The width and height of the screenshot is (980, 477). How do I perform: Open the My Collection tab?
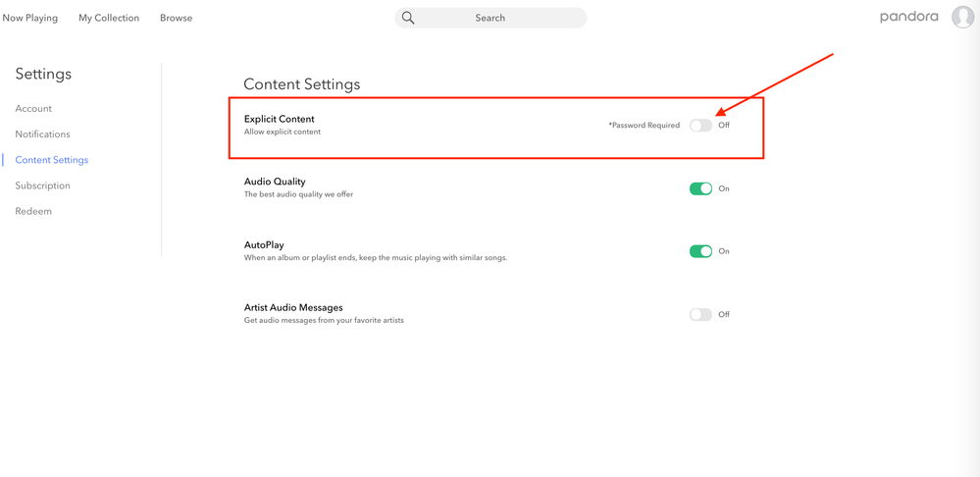click(109, 18)
